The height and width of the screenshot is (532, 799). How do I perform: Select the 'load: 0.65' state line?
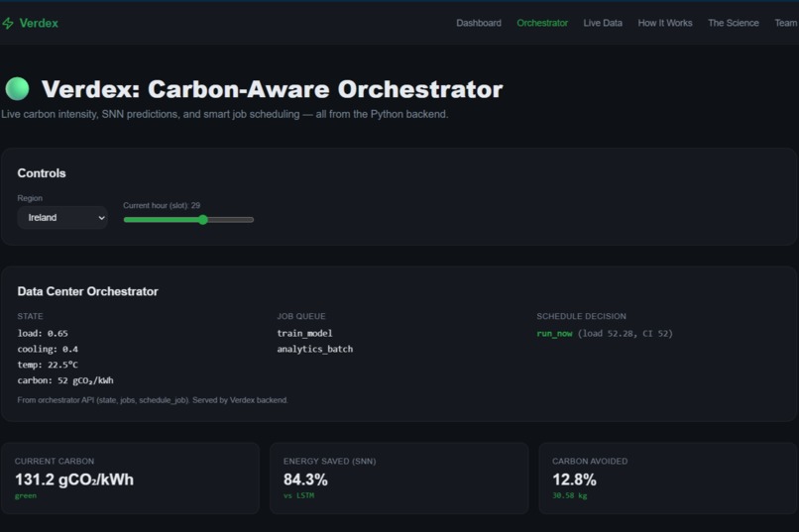[x=43, y=334]
